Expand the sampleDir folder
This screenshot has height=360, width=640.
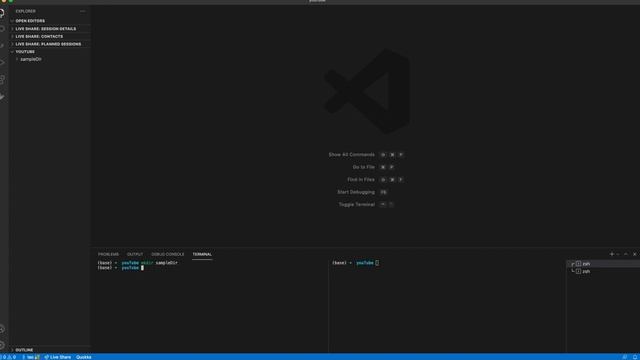click(x=50, y=59)
